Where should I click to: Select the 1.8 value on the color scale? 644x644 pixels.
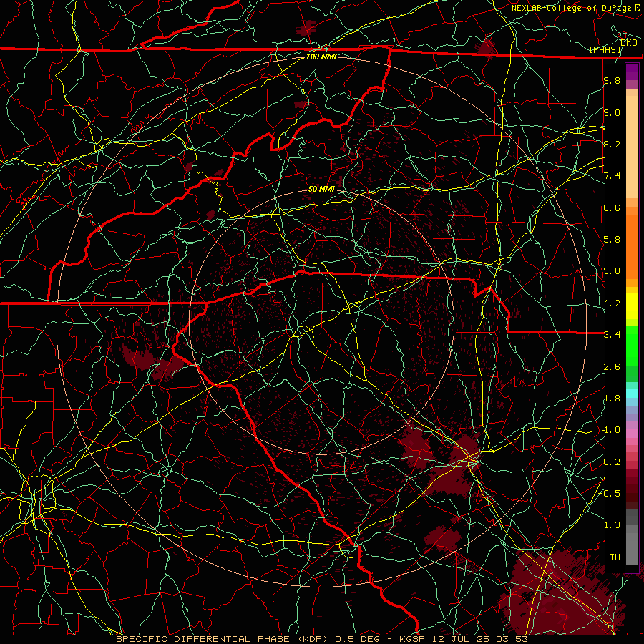(x=612, y=399)
